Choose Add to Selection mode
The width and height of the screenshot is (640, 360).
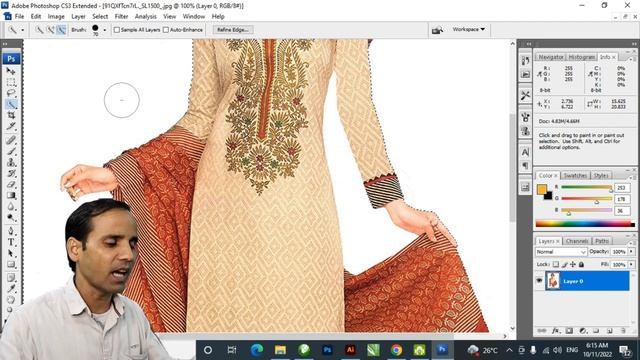click(x=50, y=30)
